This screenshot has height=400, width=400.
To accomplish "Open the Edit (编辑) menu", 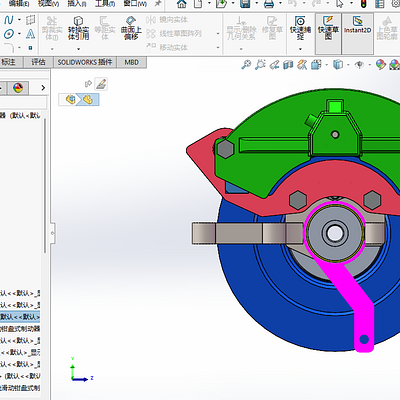I will tap(19, 4).
